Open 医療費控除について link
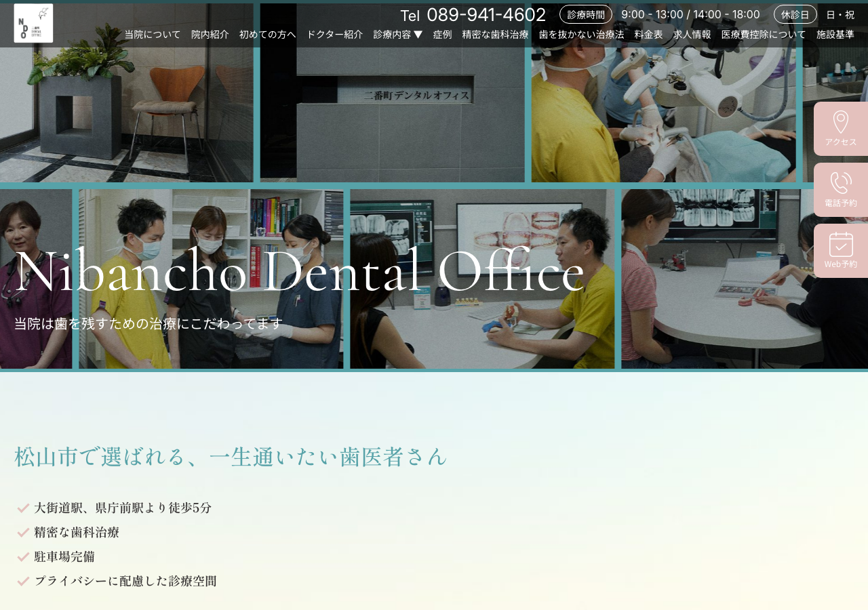 coord(764,35)
